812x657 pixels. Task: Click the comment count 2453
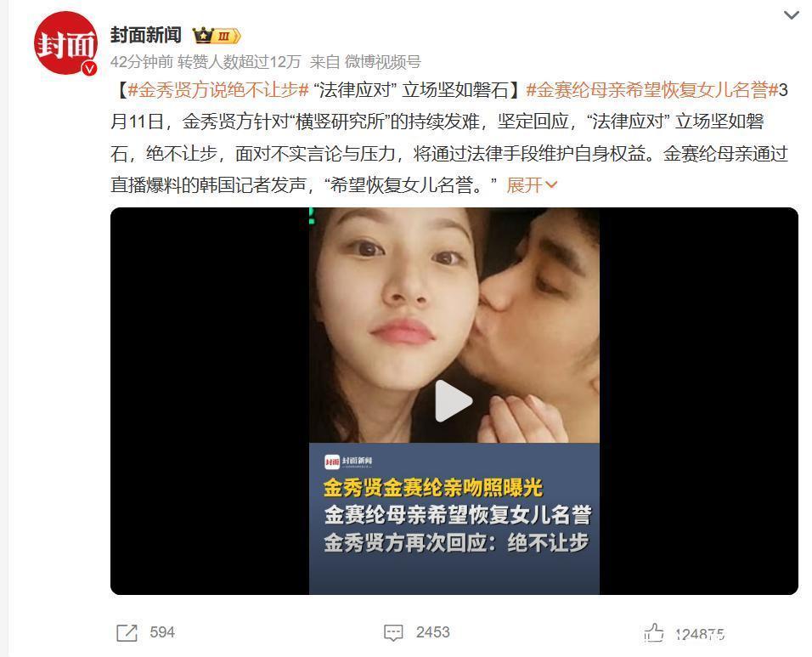(x=433, y=632)
